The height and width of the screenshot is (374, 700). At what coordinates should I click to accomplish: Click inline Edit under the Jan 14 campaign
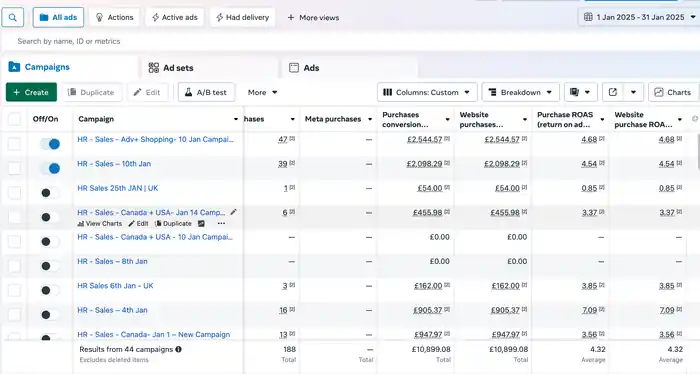[138, 224]
